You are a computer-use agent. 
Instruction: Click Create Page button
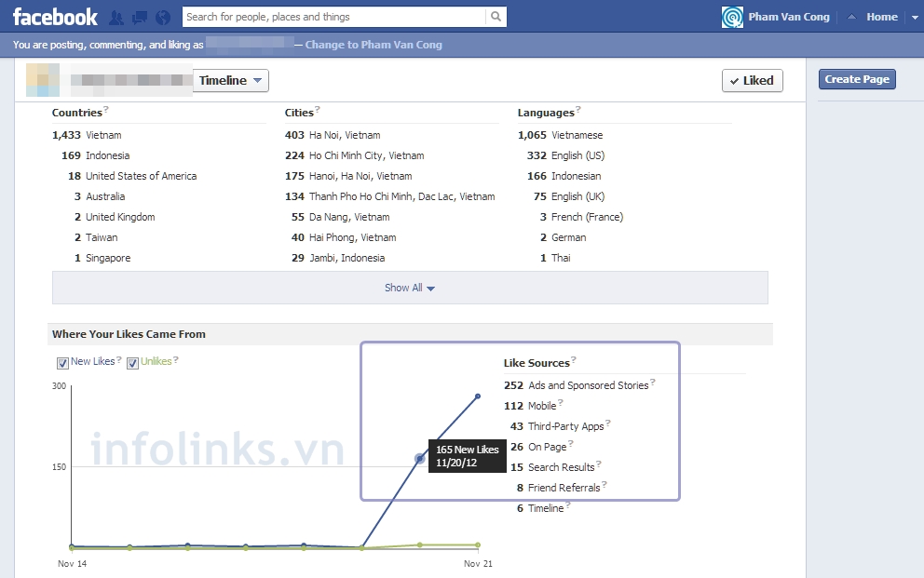click(x=857, y=79)
